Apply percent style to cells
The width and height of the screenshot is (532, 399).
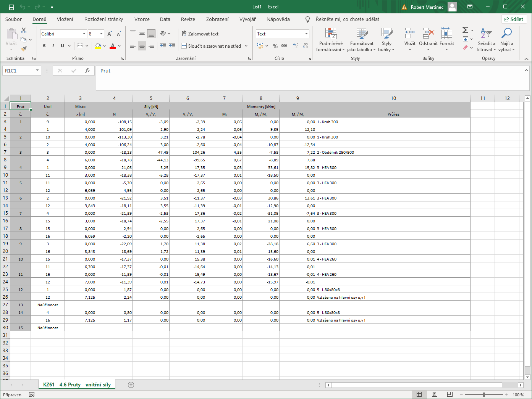tap(275, 46)
